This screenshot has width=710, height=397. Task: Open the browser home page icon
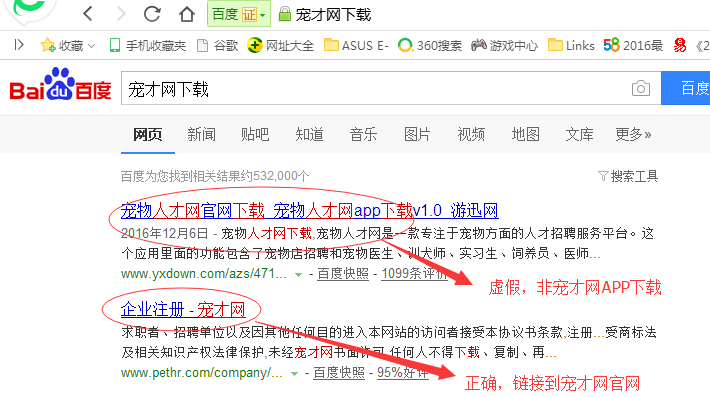click(187, 14)
